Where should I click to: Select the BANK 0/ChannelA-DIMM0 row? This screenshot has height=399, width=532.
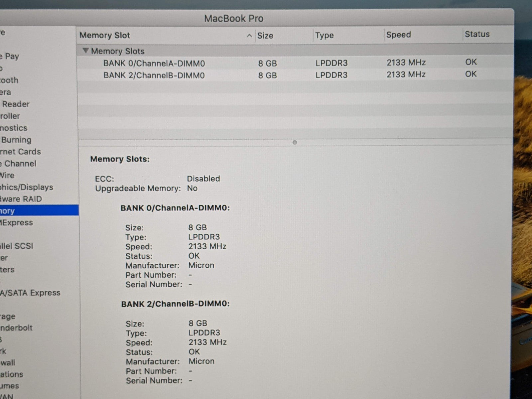tap(154, 63)
